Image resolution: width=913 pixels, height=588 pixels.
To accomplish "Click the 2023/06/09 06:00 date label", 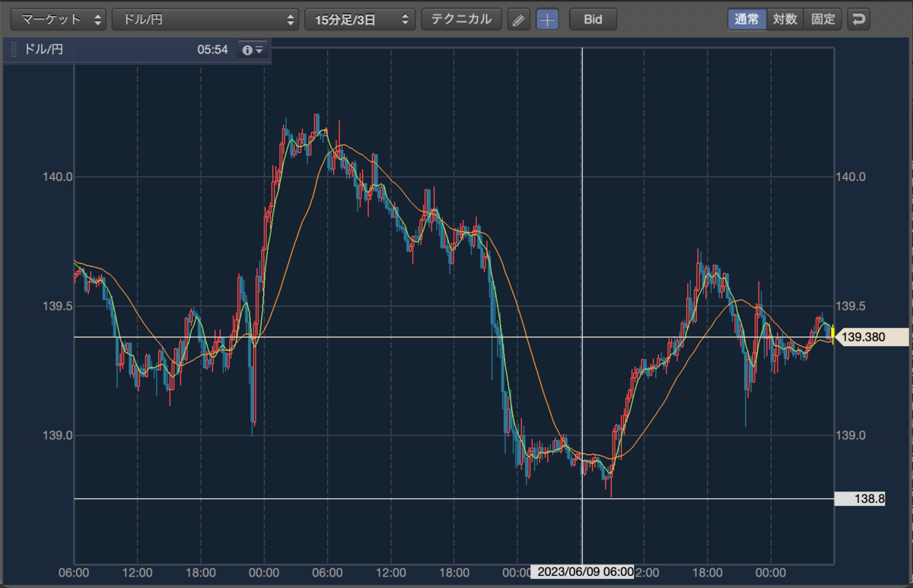I will (583, 572).
